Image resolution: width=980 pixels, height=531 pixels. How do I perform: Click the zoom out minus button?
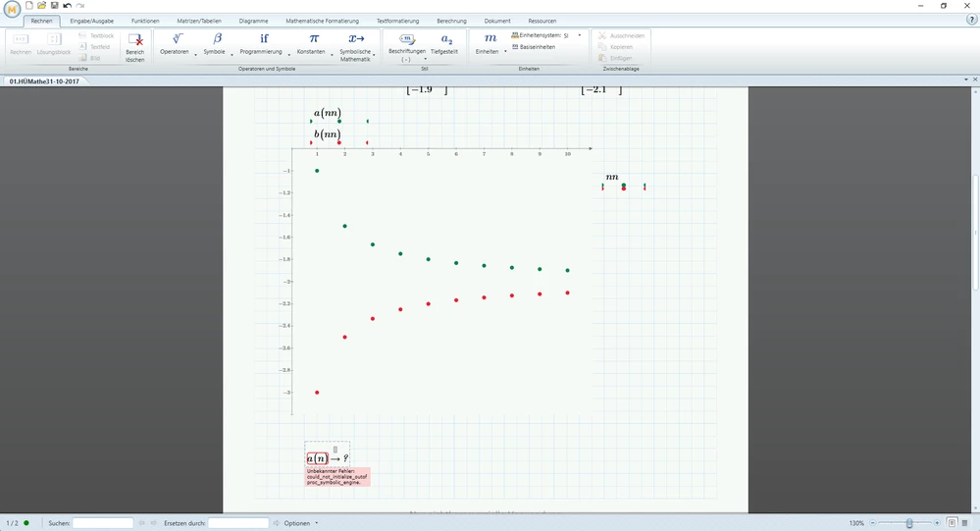[873, 523]
